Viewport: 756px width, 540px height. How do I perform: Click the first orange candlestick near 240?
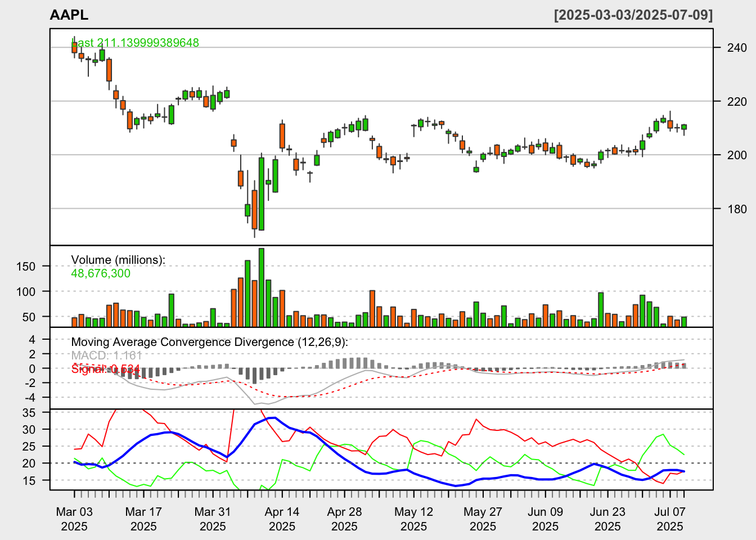[74, 47]
